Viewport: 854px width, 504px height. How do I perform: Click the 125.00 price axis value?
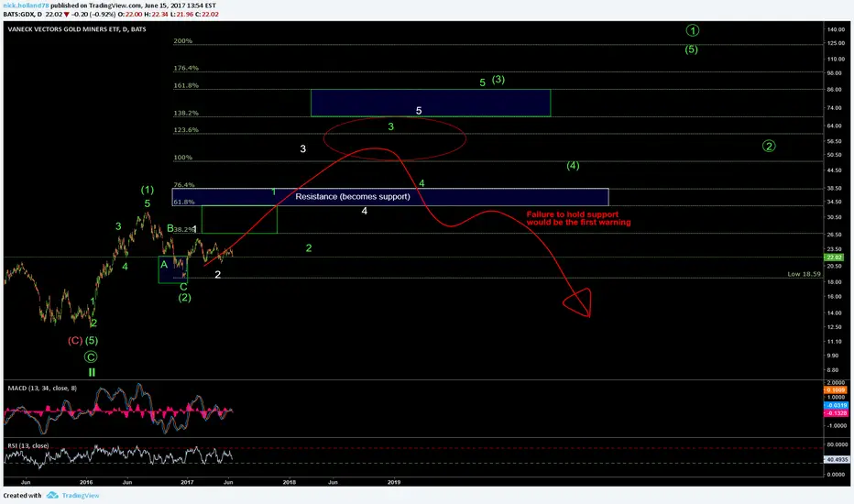pyautogui.click(x=835, y=43)
